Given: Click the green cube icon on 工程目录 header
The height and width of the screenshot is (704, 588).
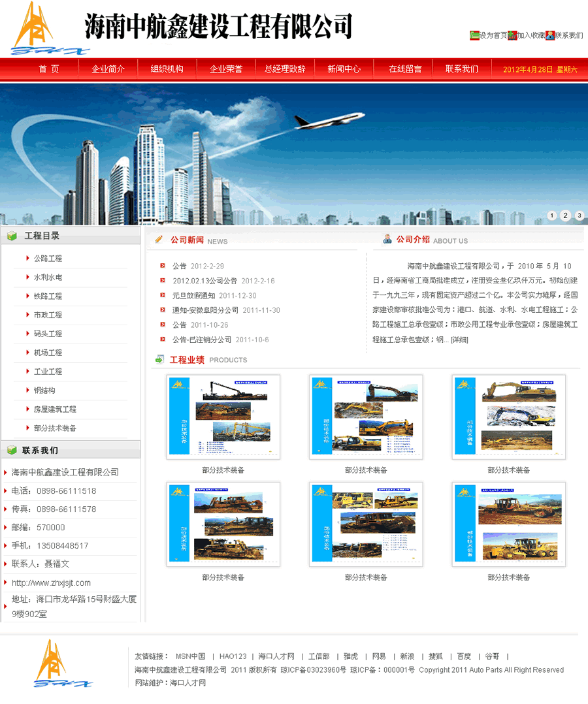Looking at the screenshot, I should click(x=11, y=236).
